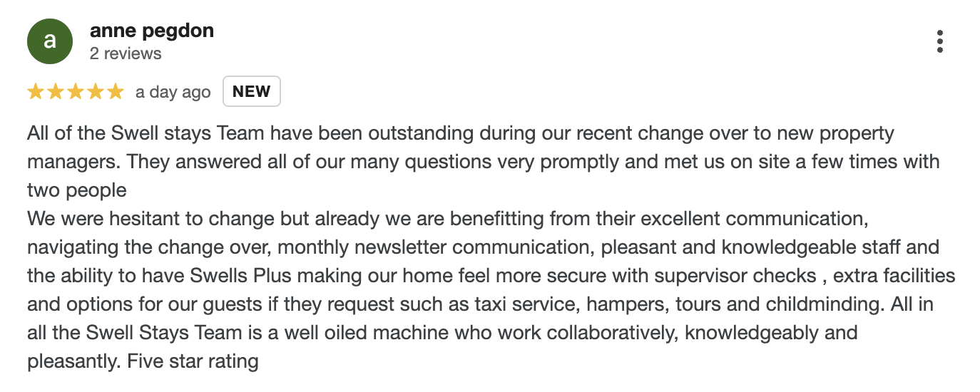Click the "2 reviews" count text
The width and height of the screenshot is (980, 392).
[x=126, y=53]
